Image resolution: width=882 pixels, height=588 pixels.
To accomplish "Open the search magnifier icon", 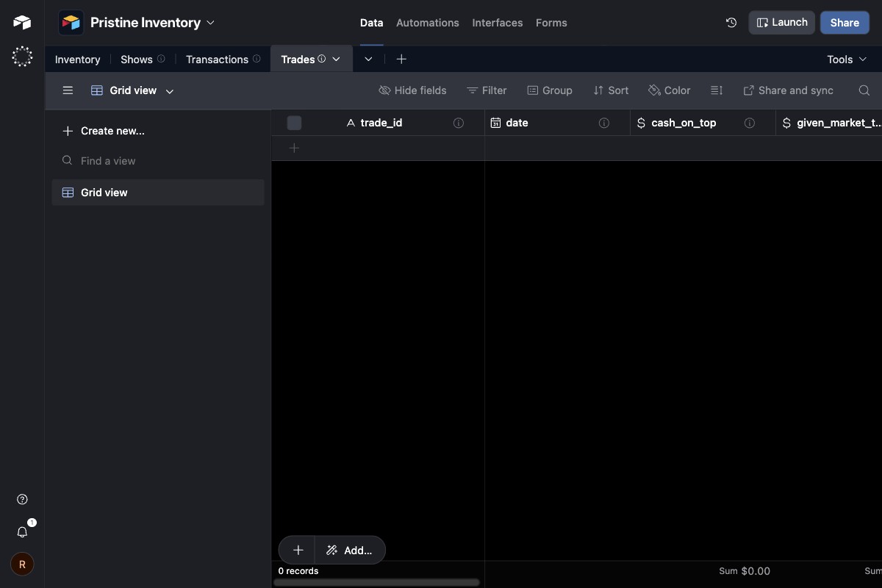I will pyautogui.click(x=864, y=90).
